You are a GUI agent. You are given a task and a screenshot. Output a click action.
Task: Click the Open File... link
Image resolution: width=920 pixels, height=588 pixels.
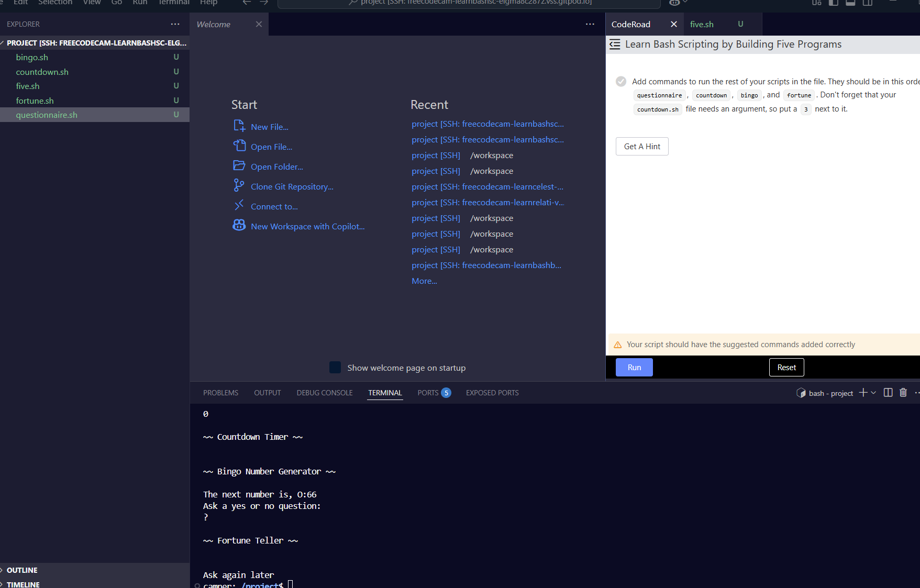(272, 147)
